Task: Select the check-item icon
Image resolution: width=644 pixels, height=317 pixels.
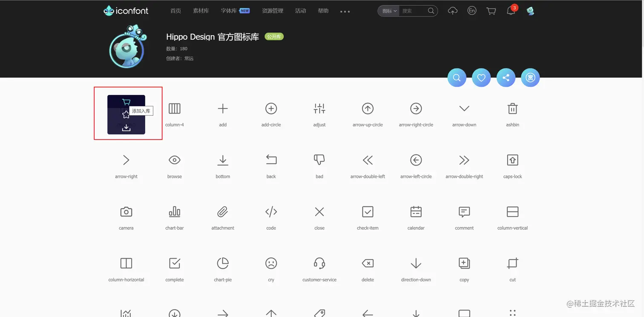Action: pos(368,212)
